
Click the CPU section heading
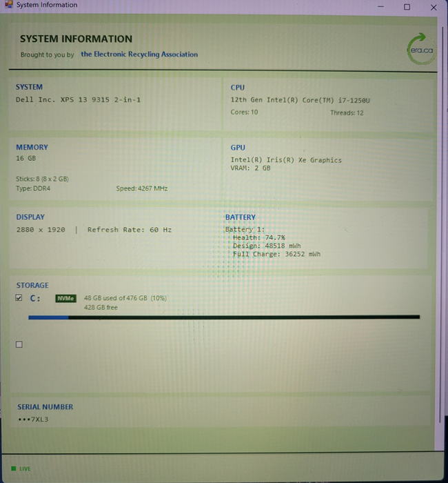(238, 88)
